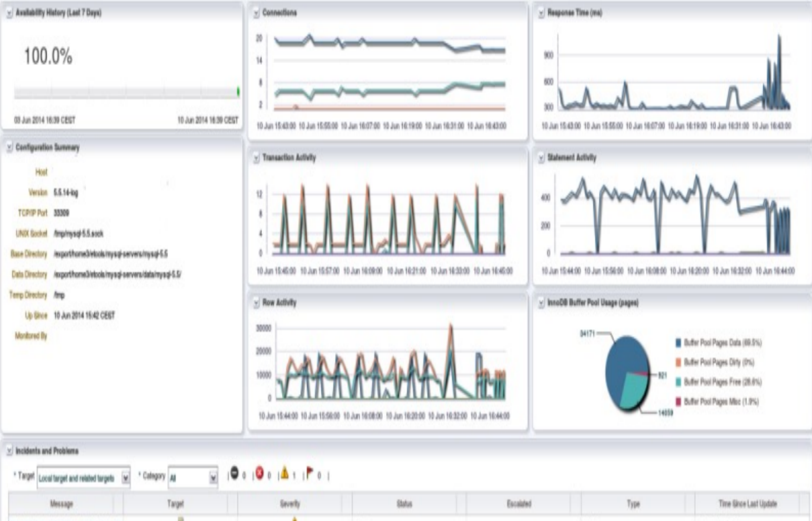
Task: Collapse the Availability History panel
Action: [9, 13]
